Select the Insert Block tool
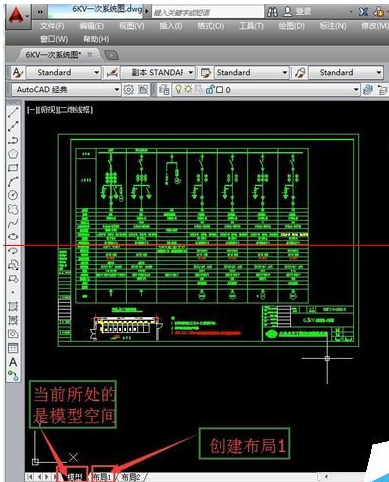Screen dimensions: 389x482 click(x=13, y=265)
